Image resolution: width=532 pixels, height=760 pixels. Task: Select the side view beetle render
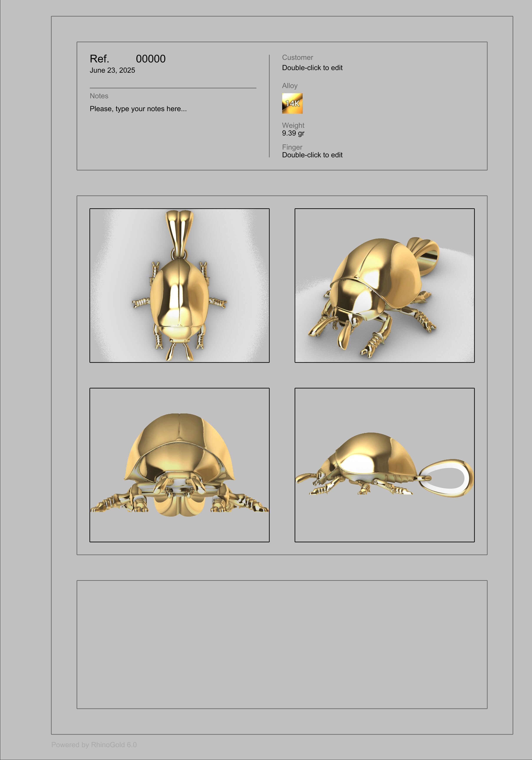pyautogui.click(x=384, y=465)
